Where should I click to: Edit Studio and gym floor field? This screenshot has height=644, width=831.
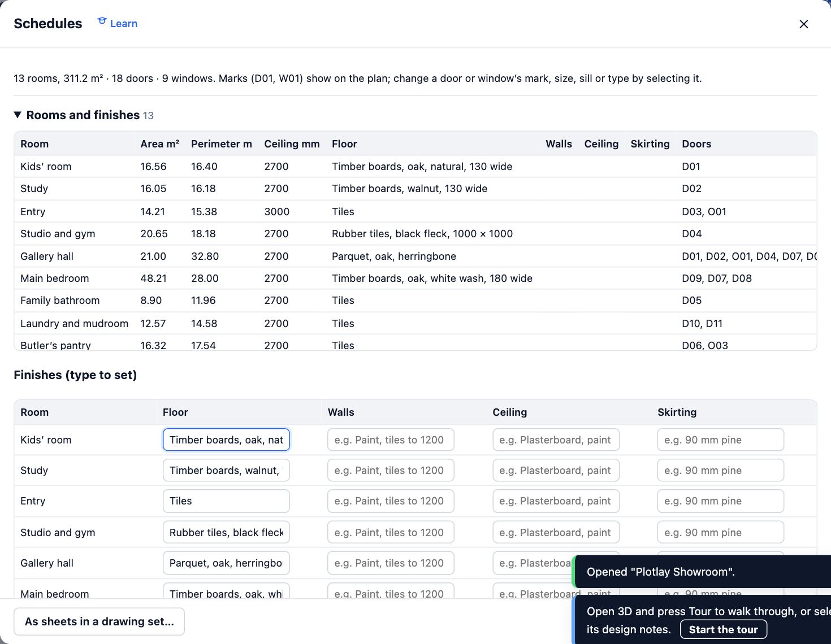(x=226, y=532)
